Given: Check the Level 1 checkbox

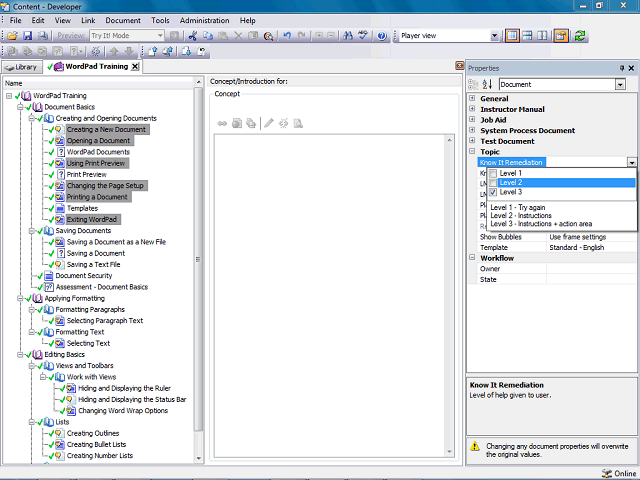Looking at the screenshot, I should pyautogui.click(x=493, y=173).
